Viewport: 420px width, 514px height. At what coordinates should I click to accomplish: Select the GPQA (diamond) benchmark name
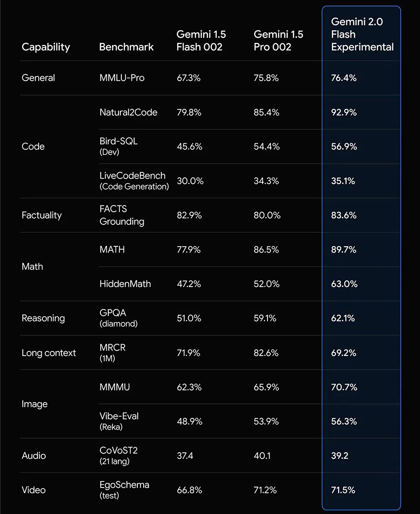point(118,318)
